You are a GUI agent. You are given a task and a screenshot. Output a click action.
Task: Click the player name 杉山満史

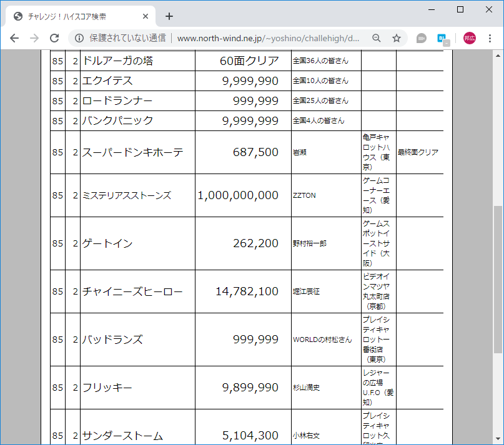(306, 388)
